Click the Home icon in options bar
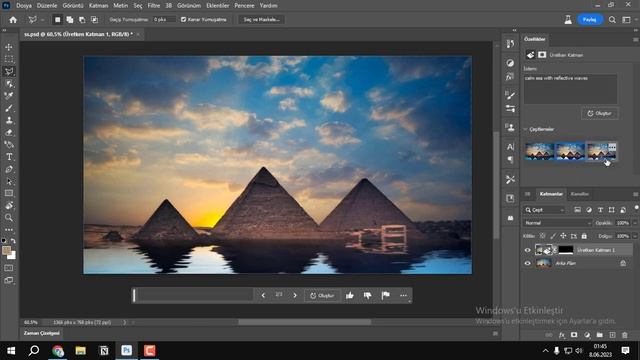Screen dimensions: 640x360 click(13, 20)
